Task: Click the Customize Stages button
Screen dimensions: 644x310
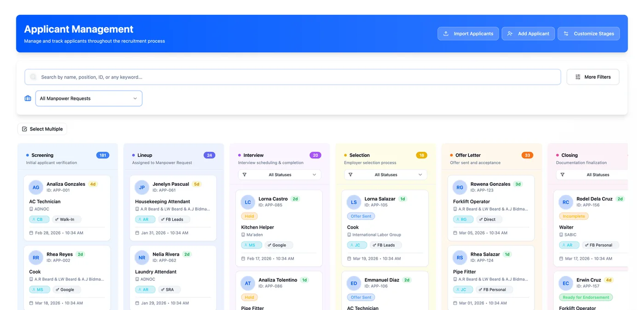Action: click(x=589, y=34)
